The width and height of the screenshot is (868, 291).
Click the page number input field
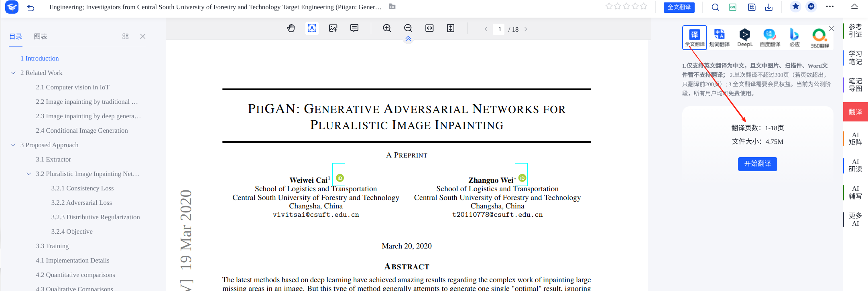(x=499, y=29)
